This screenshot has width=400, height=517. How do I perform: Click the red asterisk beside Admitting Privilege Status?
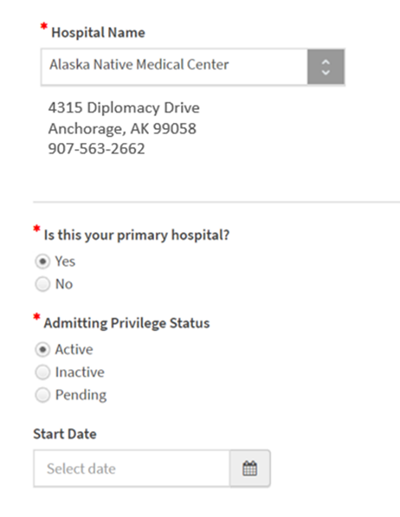37,316
